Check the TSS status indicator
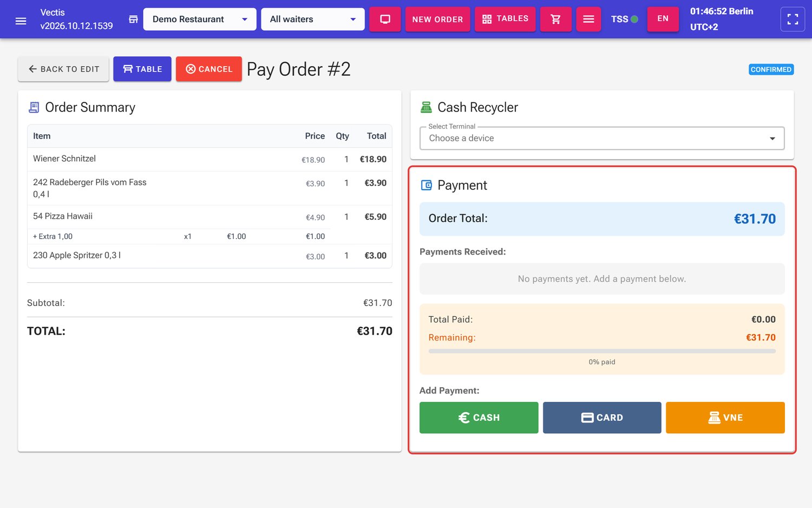The image size is (812, 508). (x=625, y=19)
